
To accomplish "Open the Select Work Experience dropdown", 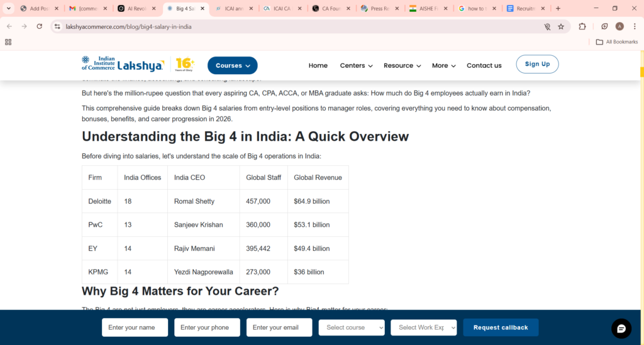I will tap(423, 327).
